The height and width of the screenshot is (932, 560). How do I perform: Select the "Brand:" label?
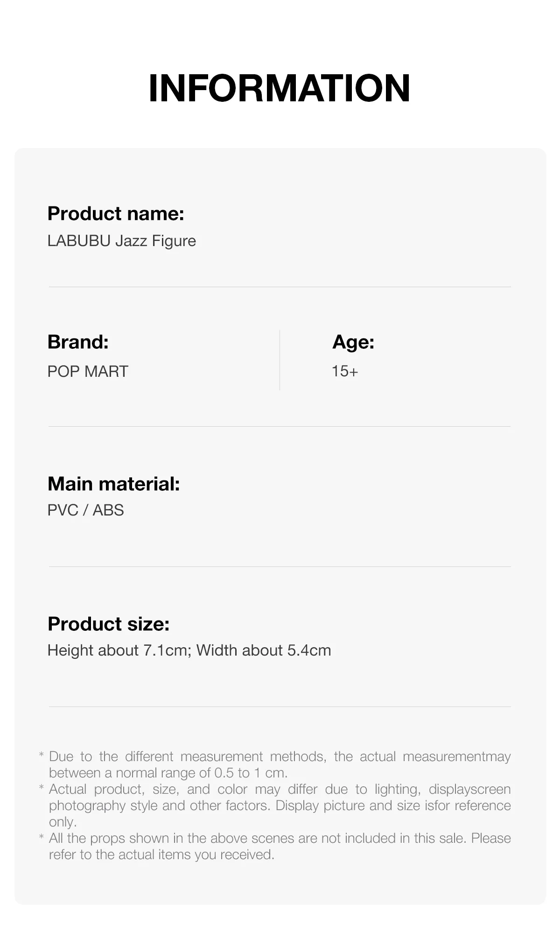click(78, 342)
